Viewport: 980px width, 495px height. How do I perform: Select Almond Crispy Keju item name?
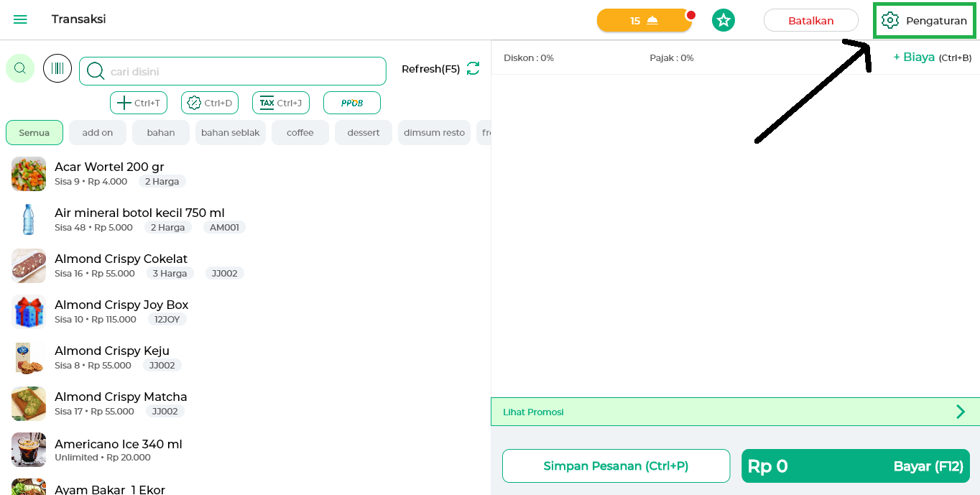(112, 351)
